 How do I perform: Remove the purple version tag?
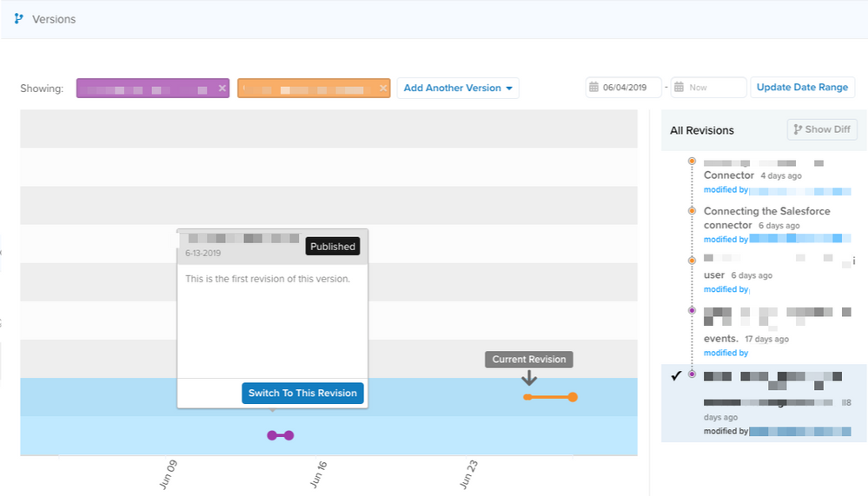[222, 88]
